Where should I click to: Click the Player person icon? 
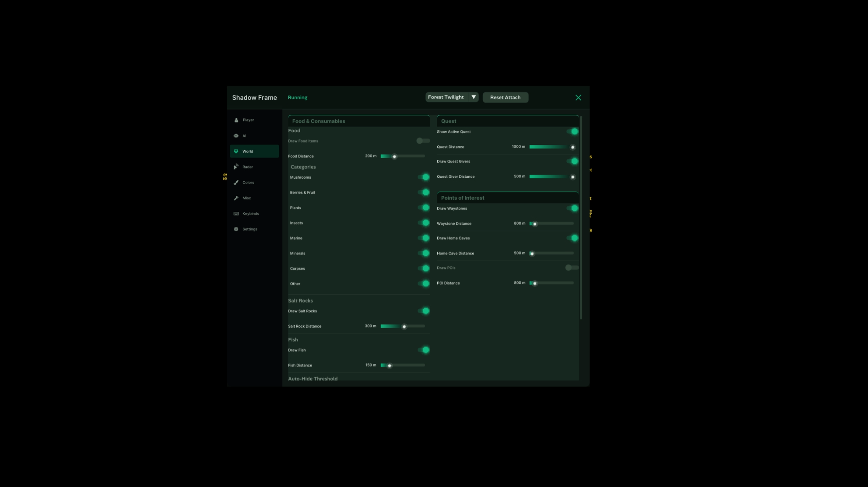236,120
